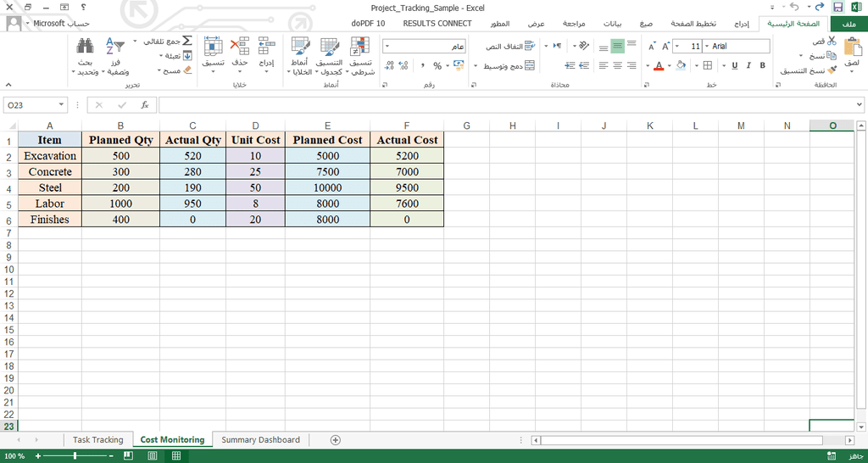Click the Insert cells icon
Screen dimensions: 868x463
pyautogui.click(x=267, y=47)
